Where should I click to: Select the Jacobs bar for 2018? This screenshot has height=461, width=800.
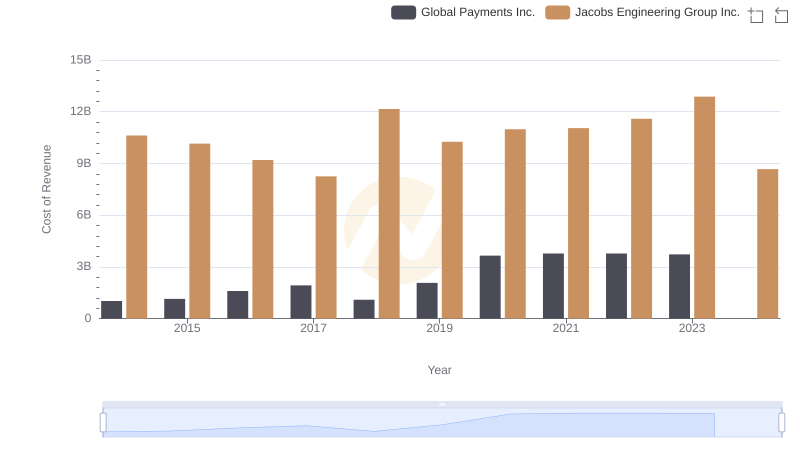click(389, 214)
